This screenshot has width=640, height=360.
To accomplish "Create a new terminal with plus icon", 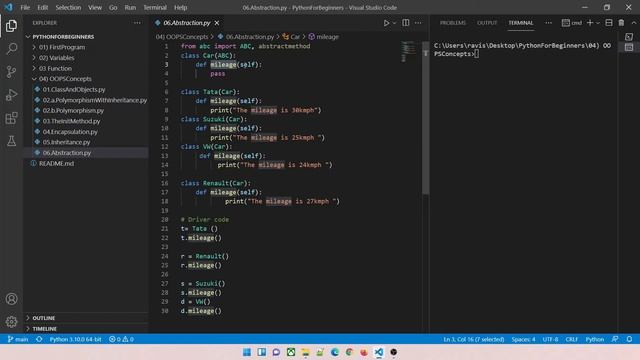I will 590,23.
